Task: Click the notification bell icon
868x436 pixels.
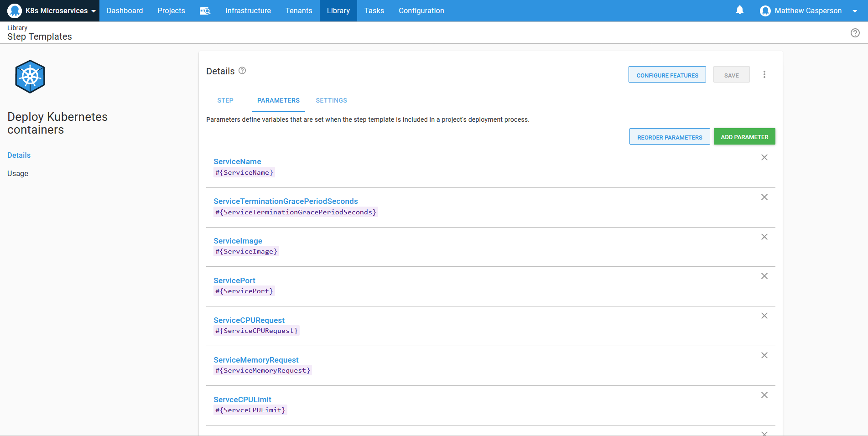Action: point(739,10)
